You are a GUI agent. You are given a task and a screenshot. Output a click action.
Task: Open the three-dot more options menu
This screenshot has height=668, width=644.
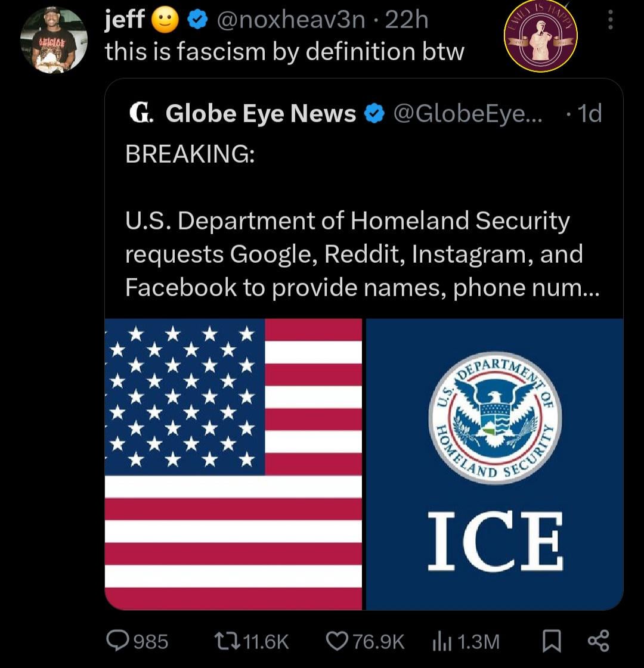click(x=609, y=21)
